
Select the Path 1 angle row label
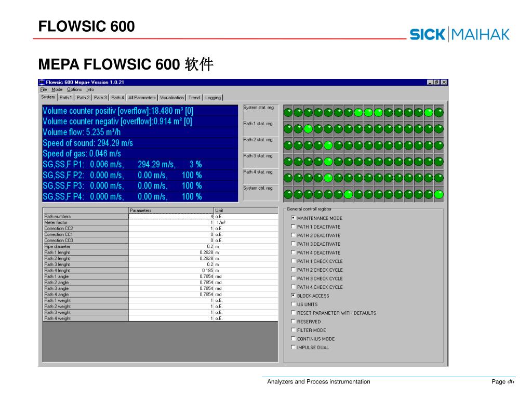pyautogui.click(x=86, y=276)
